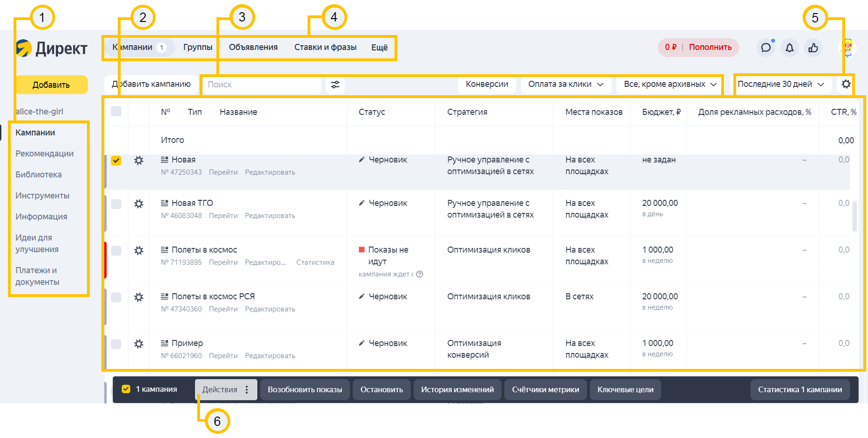Check the checkbox for Полеты в космос РСЯ
The height and width of the screenshot is (438, 868).
tap(116, 297)
